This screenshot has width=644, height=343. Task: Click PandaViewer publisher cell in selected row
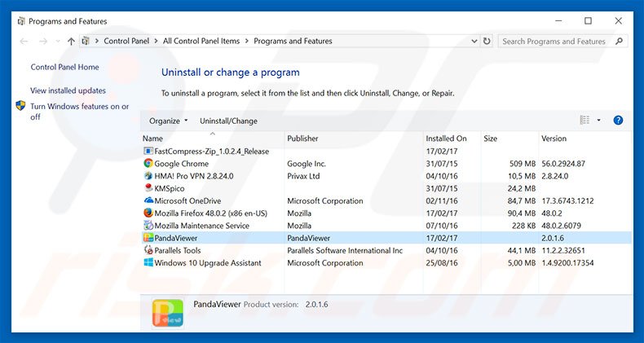[308, 238]
